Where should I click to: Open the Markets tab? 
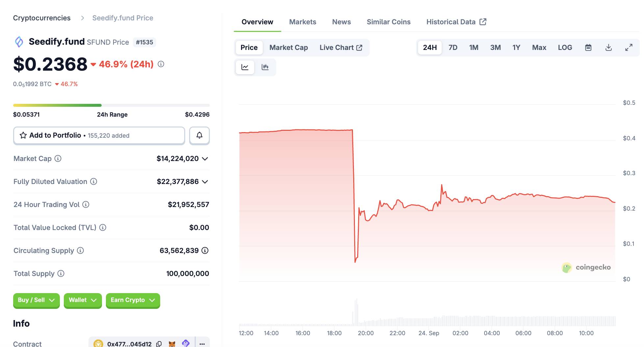coord(303,22)
